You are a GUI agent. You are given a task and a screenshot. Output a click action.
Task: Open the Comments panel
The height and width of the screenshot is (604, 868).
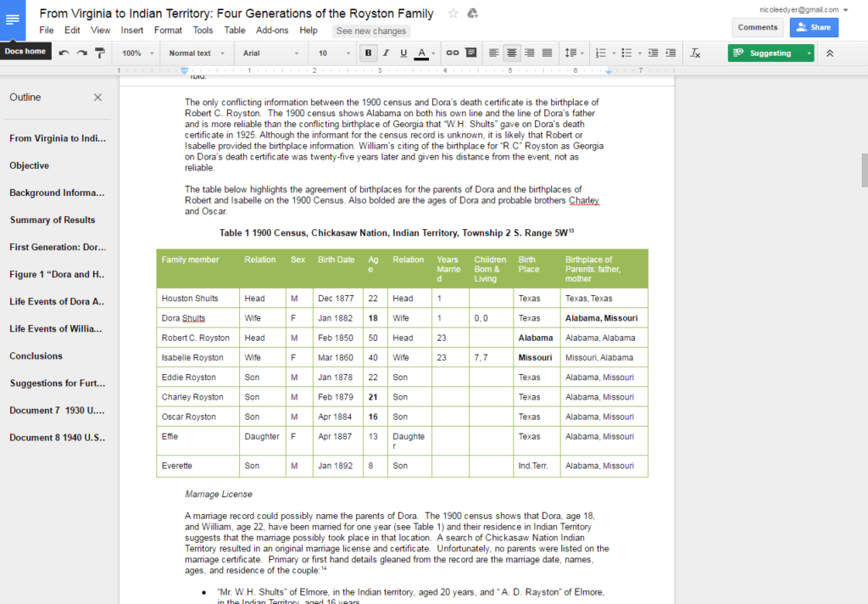(x=757, y=27)
